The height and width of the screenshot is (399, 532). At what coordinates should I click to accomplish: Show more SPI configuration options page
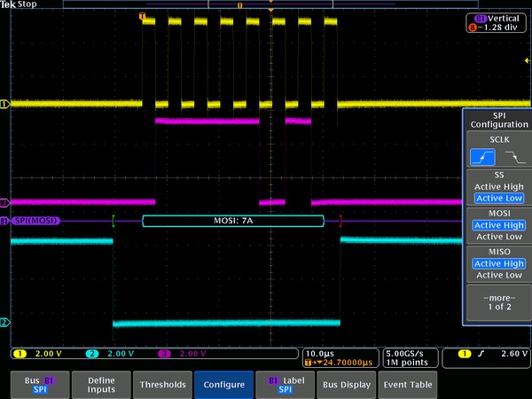[497, 301]
